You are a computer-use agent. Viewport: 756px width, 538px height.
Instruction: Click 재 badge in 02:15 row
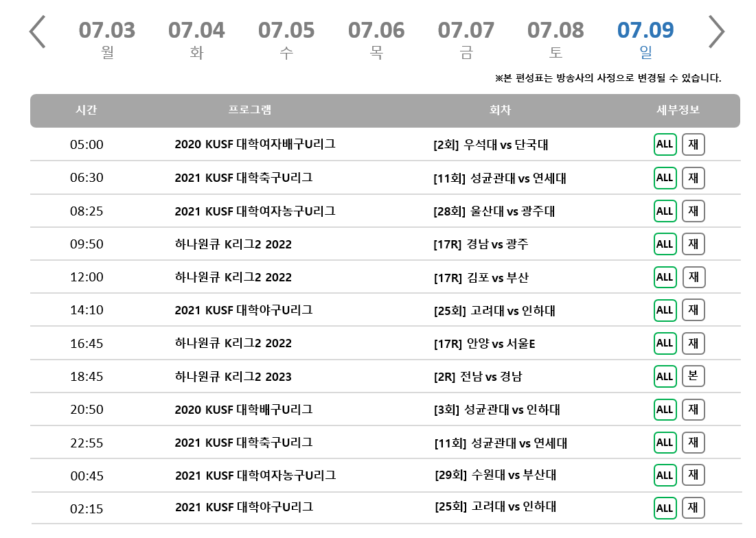click(694, 508)
